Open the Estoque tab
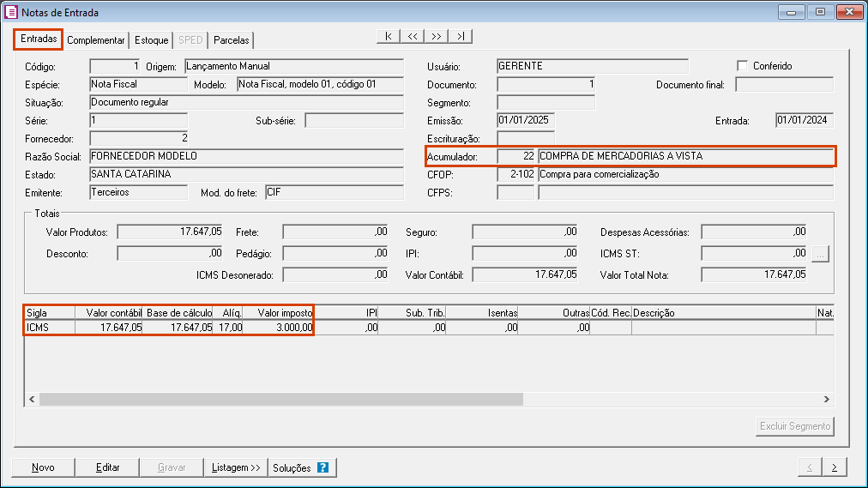Viewport: 868px width, 488px height. click(x=152, y=40)
